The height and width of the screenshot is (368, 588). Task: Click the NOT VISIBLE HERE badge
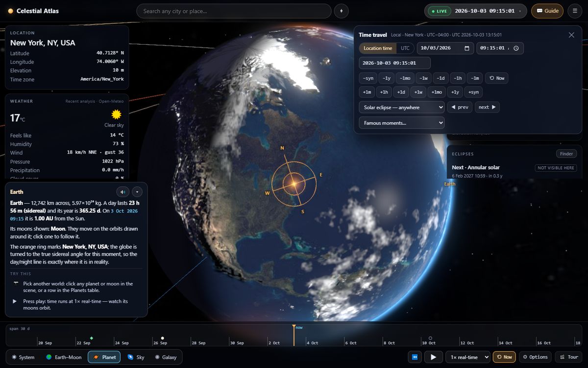pyautogui.click(x=556, y=168)
